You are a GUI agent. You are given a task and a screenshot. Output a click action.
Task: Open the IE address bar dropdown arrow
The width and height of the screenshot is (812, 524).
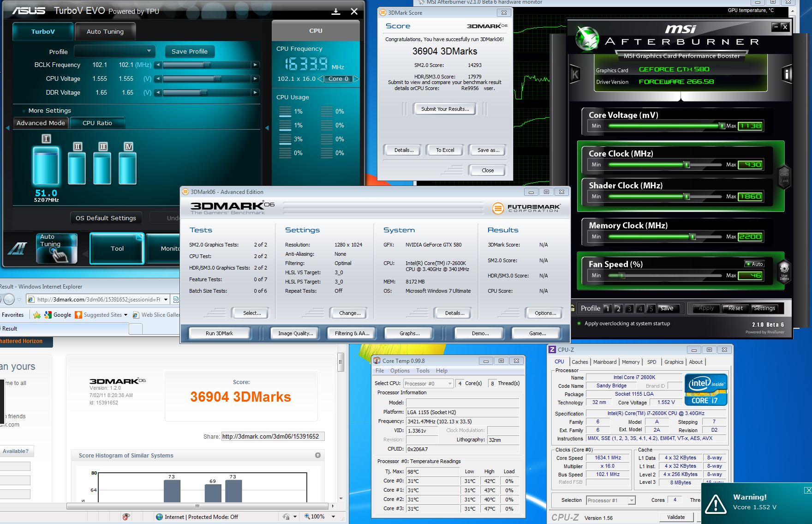[x=166, y=299]
